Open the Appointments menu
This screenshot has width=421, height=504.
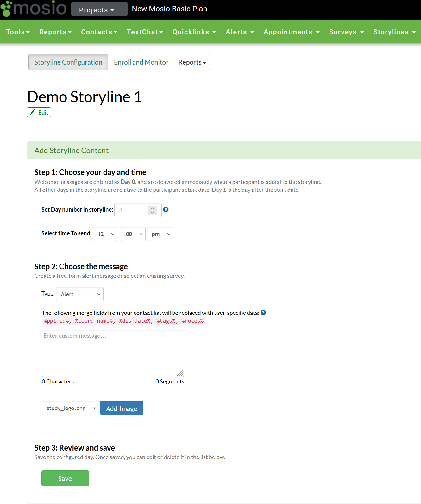(x=292, y=32)
